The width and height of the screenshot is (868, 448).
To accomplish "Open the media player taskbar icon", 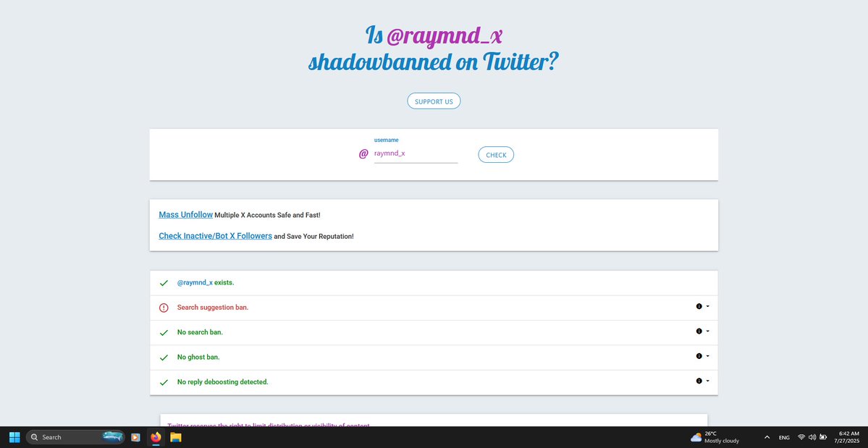I will [x=135, y=437].
